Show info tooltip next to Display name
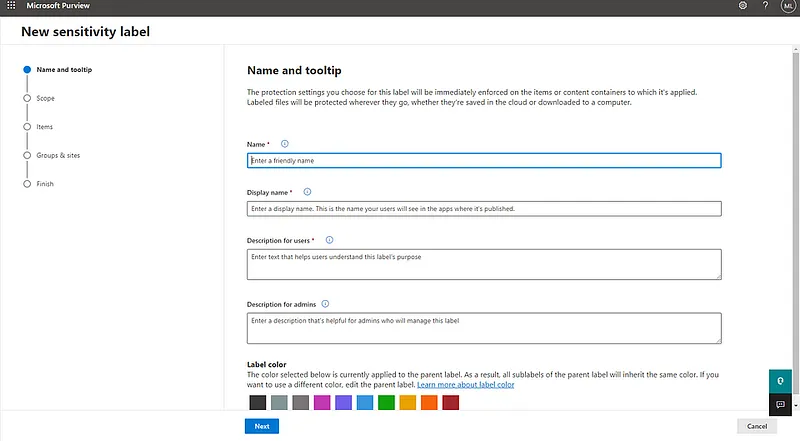Image resolution: width=800 pixels, height=441 pixels. [x=307, y=192]
